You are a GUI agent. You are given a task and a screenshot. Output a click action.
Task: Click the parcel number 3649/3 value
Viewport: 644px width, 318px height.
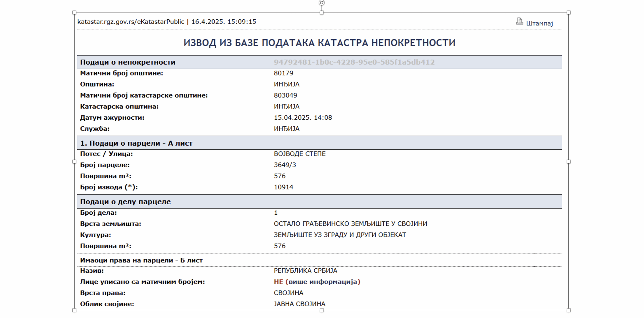285,165
